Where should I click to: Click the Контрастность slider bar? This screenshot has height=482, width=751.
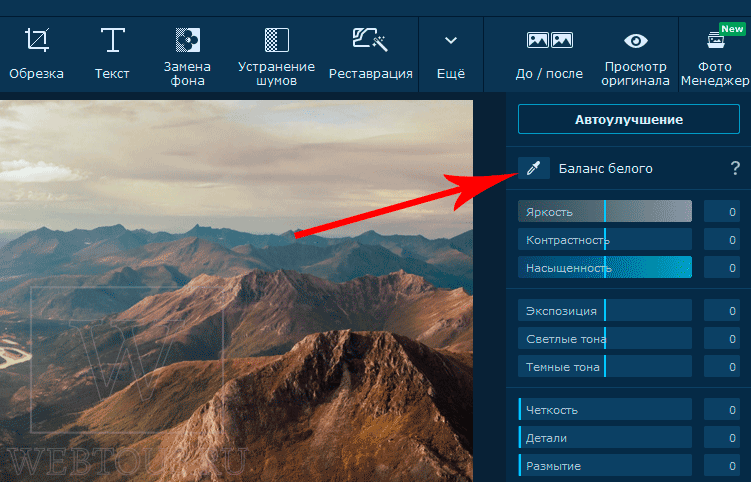tap(605, 240)
